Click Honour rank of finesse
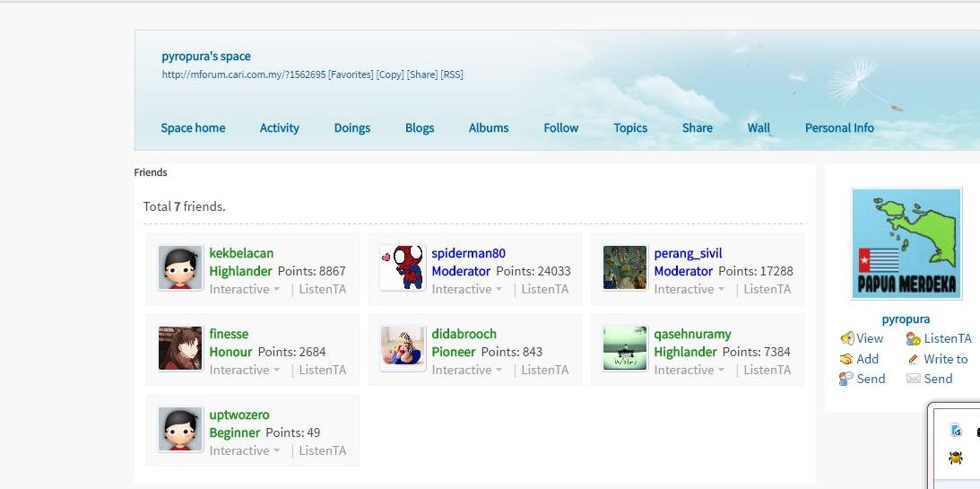The width and height of the screenshot is (980, 489). point(230,352)
